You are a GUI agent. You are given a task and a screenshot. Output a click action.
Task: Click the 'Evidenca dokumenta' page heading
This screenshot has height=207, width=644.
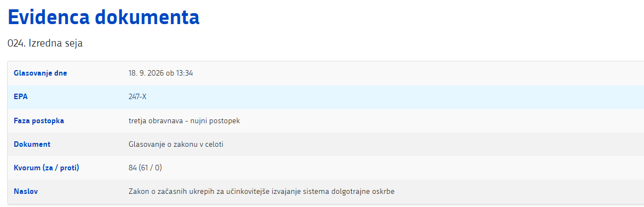coord(104,18)
